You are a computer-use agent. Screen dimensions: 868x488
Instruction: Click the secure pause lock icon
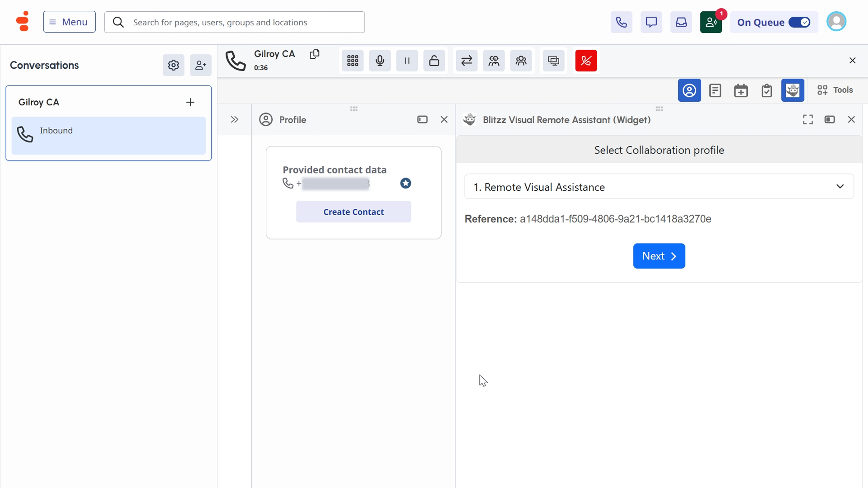point(434,61)
